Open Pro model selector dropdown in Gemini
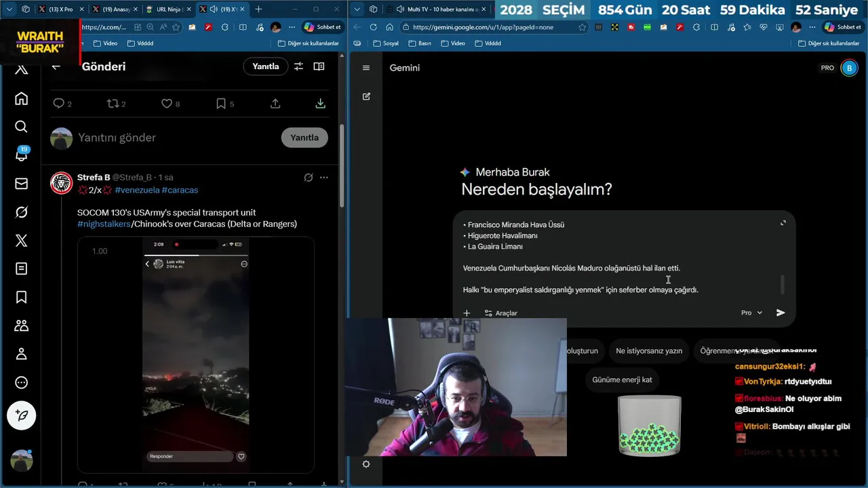 click(751, 312)
